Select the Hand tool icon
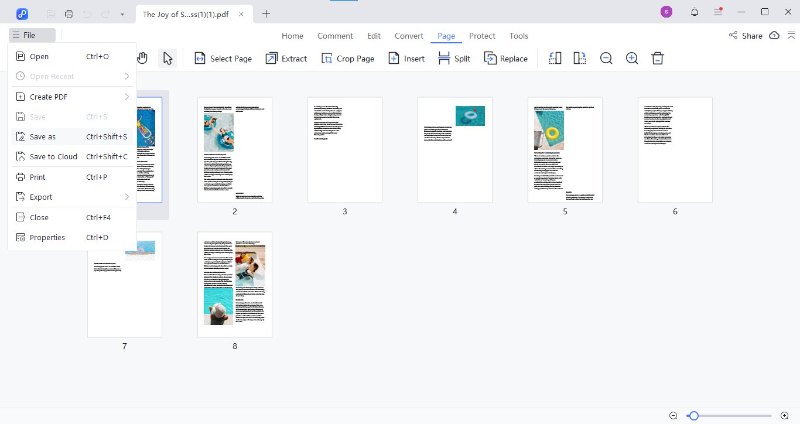800x424 pixels. pyautogui.click(x=142, y=58)
